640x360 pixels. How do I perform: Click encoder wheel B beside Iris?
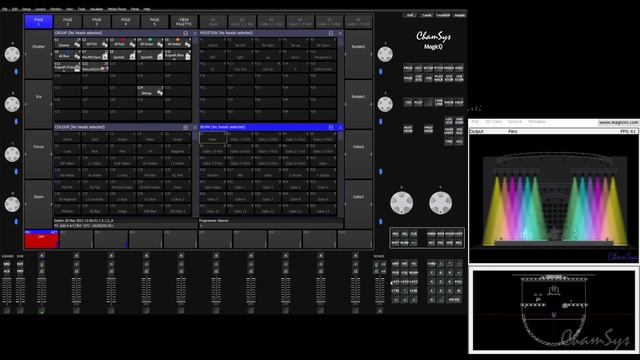12,104
